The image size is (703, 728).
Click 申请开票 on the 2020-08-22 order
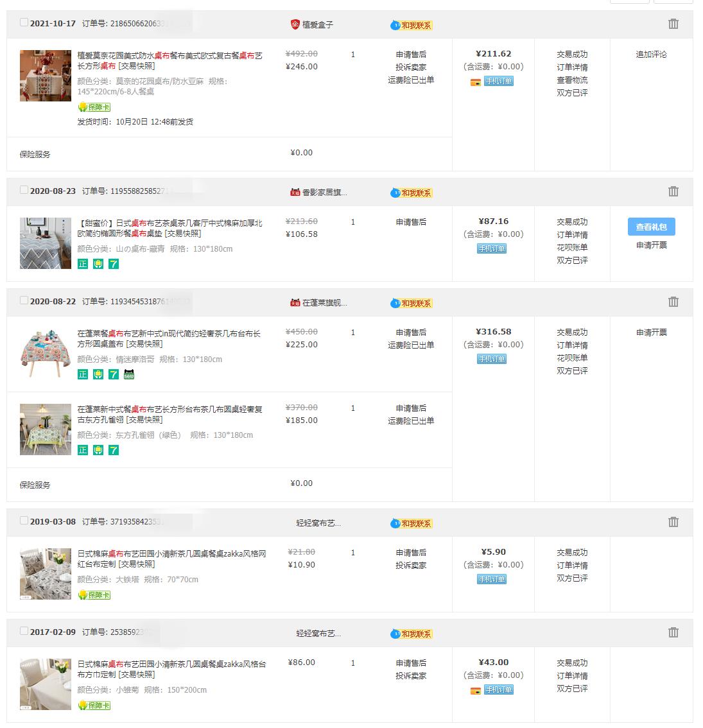pos(651,333)
